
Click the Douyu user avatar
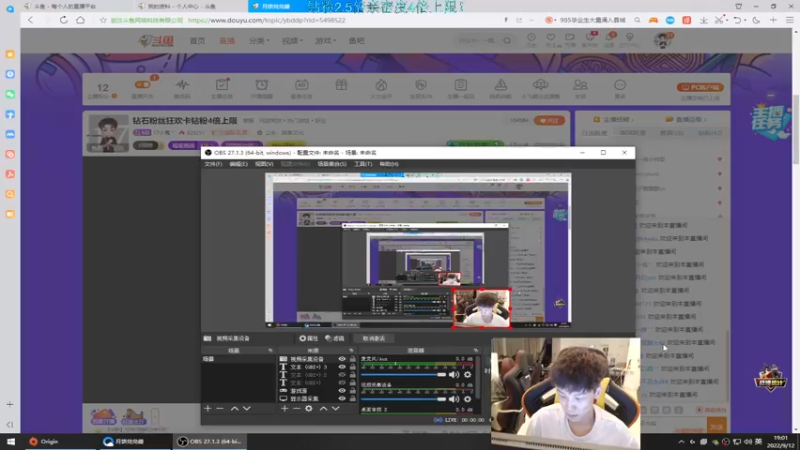tap(663, 40)
